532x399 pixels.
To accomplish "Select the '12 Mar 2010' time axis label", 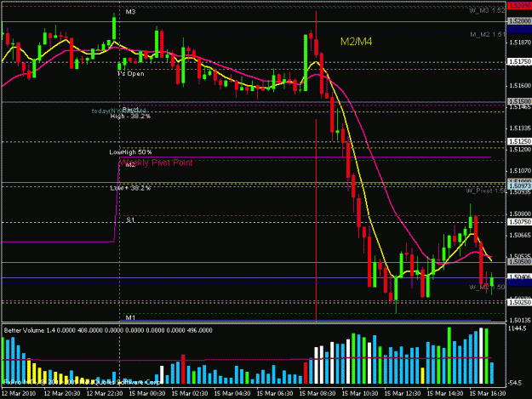I will pos(19,393).
